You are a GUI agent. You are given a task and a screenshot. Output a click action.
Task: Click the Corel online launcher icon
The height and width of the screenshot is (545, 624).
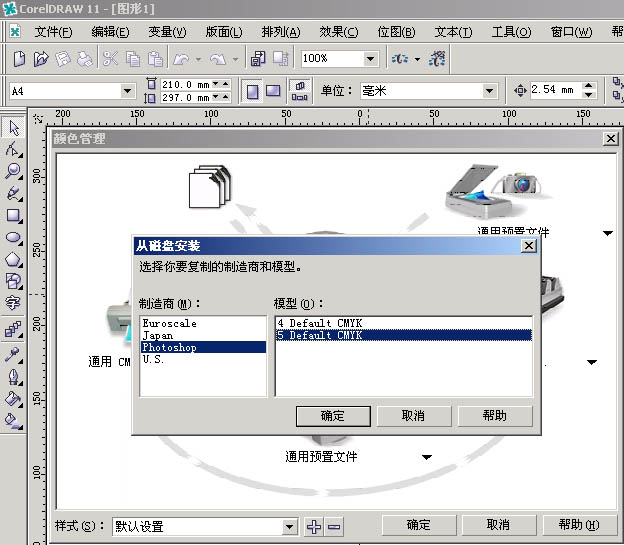(x=437, y=59)
